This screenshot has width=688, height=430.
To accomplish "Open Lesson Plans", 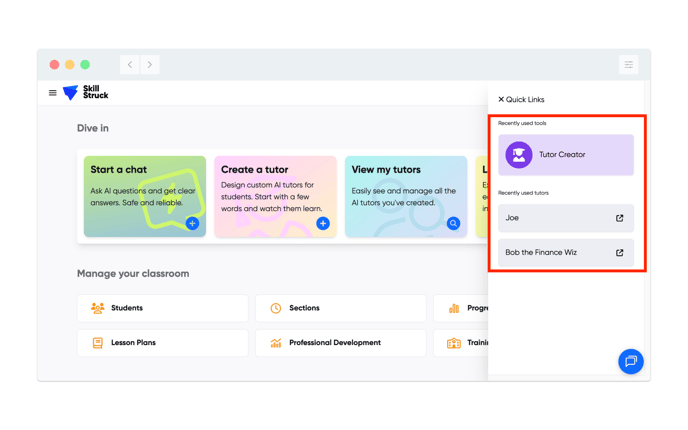I will click(162, 343).
